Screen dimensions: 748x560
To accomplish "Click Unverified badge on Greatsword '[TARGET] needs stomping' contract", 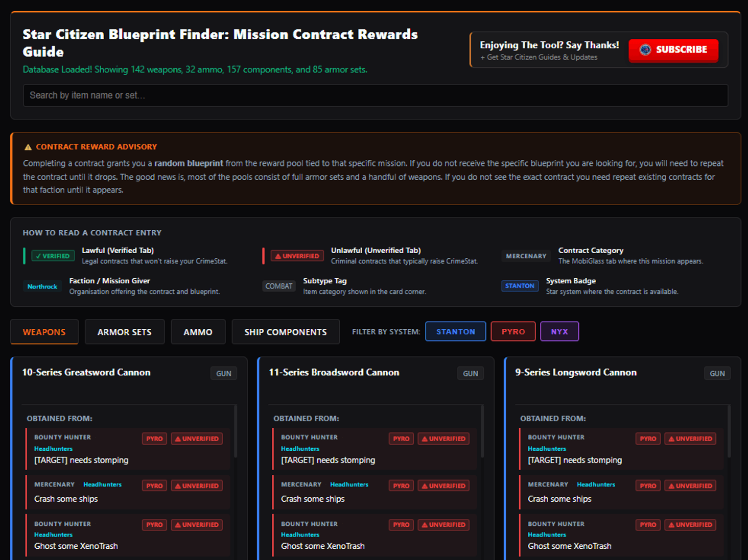I will tap(197, 439).
